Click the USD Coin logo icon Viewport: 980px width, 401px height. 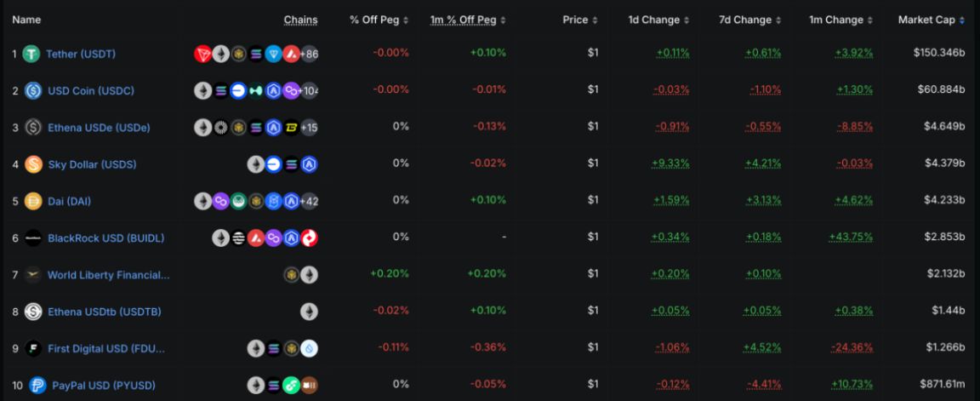[x=33, y=90]
